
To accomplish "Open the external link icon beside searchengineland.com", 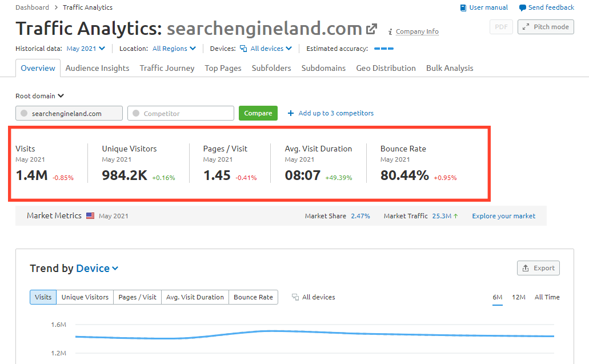I will (x=371, y=29).
